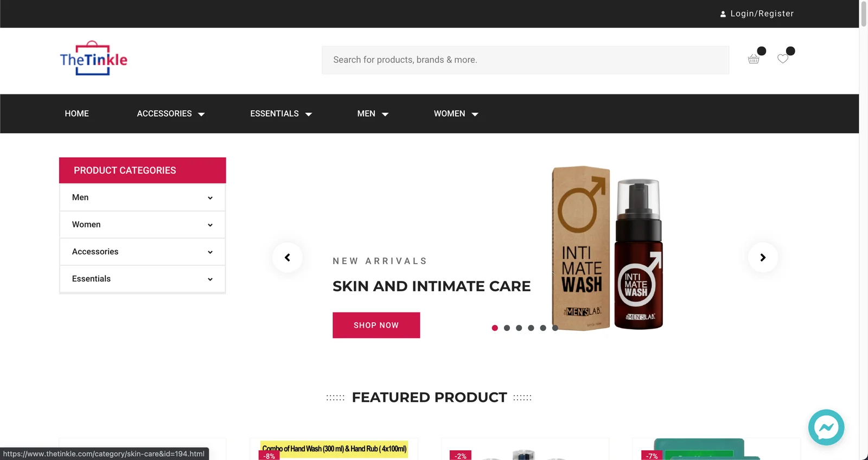Advance to next carousel slide

click(763, 257)
